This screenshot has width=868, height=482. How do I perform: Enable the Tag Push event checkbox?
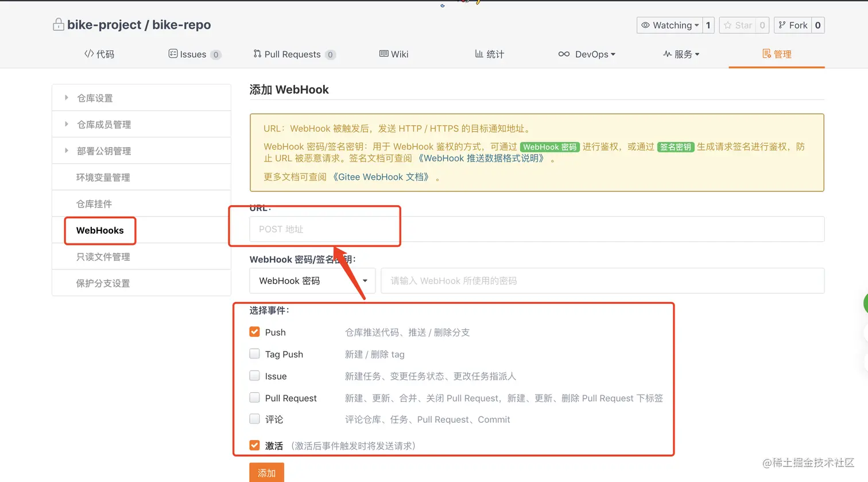pos(255,354)
